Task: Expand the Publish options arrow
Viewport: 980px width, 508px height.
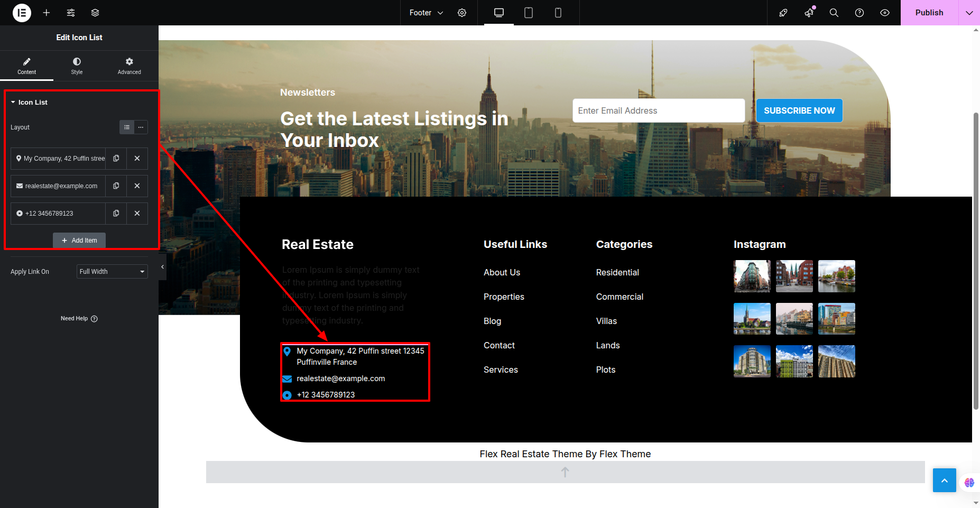Action: coord(969,13)
